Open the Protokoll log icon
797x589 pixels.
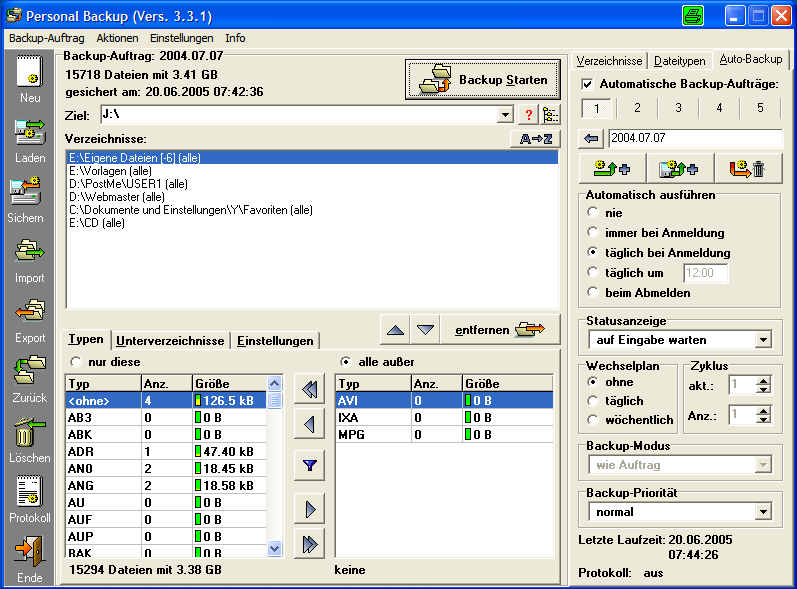[28, 491]
